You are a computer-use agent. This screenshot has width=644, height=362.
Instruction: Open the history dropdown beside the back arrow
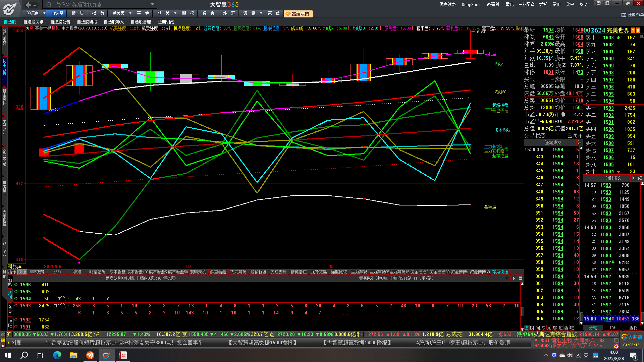35,5
